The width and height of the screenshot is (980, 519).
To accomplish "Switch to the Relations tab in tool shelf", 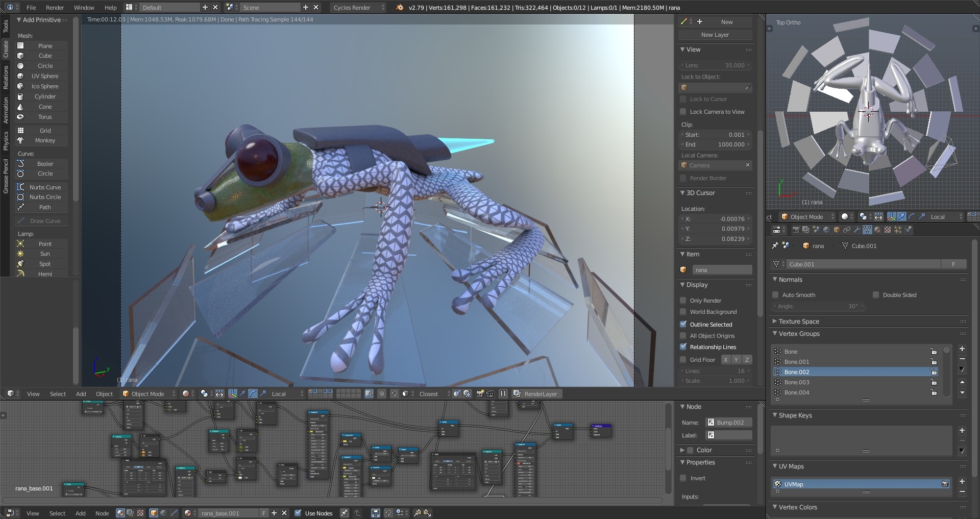I will click(x=6, y=77).
